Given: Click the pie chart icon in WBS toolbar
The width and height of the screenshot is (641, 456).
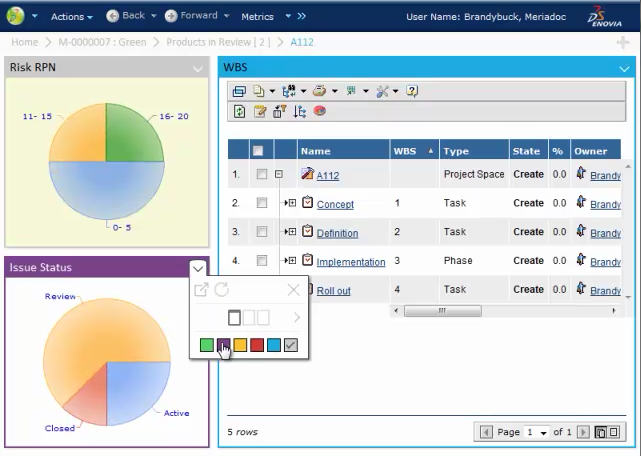Looking at the screenshot, I should click(319, 111).
